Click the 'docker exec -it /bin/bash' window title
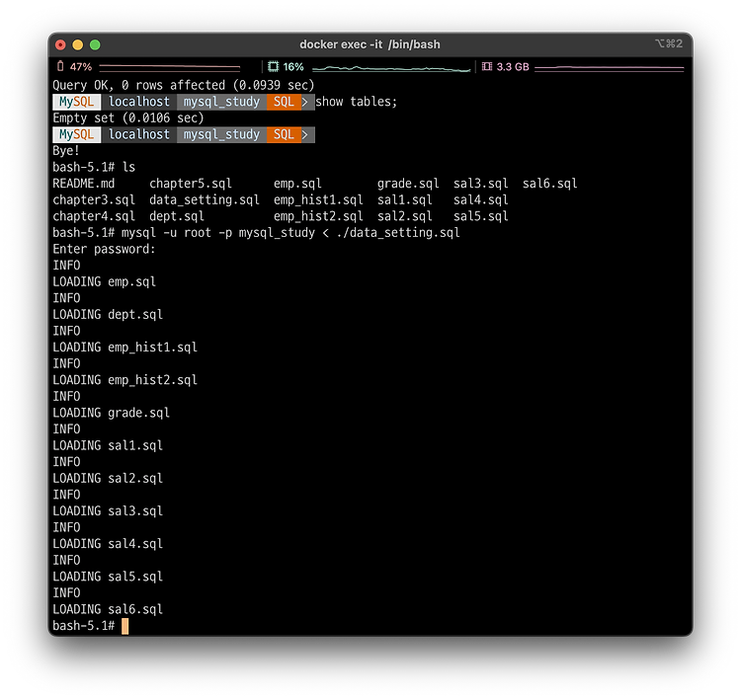 pyautogui.click(x=370, y=44)
